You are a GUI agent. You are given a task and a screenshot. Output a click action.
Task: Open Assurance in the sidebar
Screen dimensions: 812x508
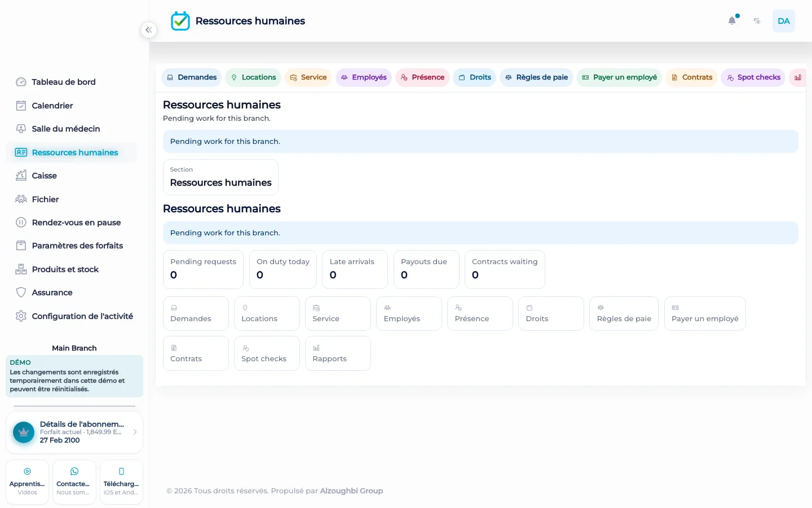(x=72, y=292)
